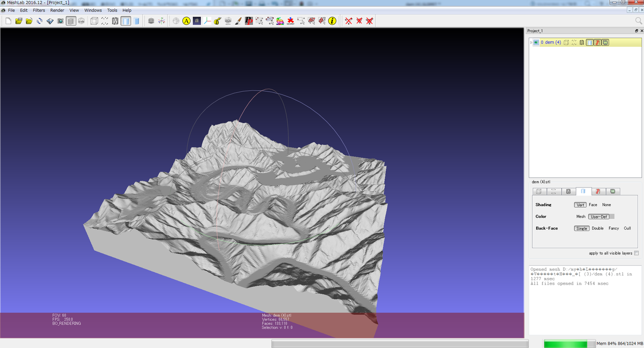
Task: Click the Export Mesh save icon
Action: tap(50, 21)
